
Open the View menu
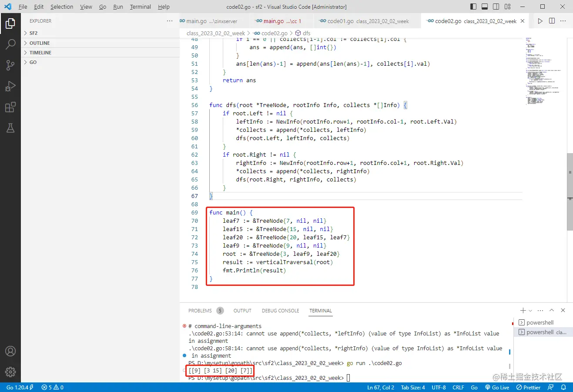[x=86, y=7]
